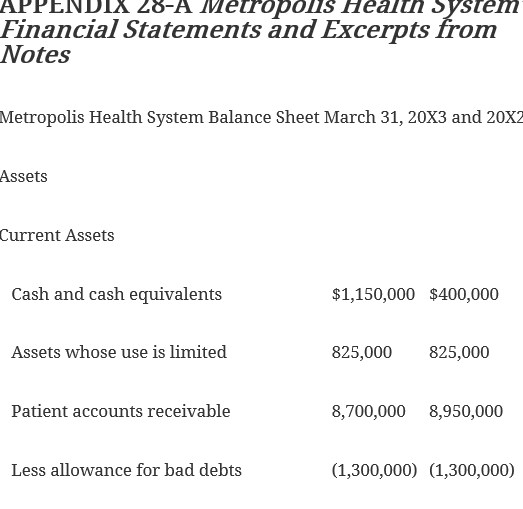Click the words Financial Statements in title

tap(131, 30)
